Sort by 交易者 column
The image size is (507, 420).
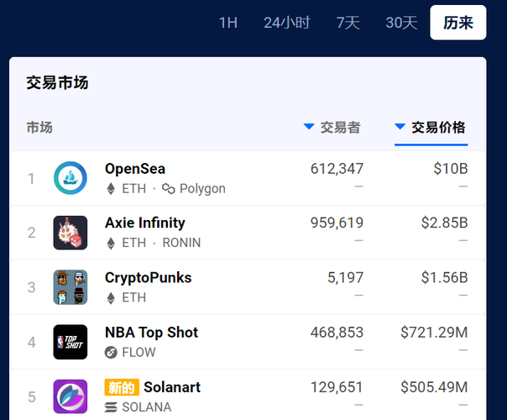[x=332, y=127]
